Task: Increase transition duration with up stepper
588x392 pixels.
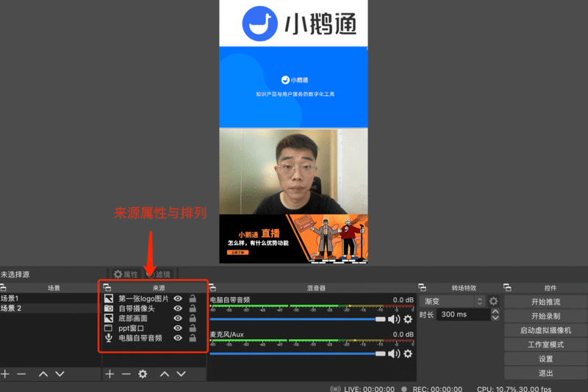Action: 495,311
